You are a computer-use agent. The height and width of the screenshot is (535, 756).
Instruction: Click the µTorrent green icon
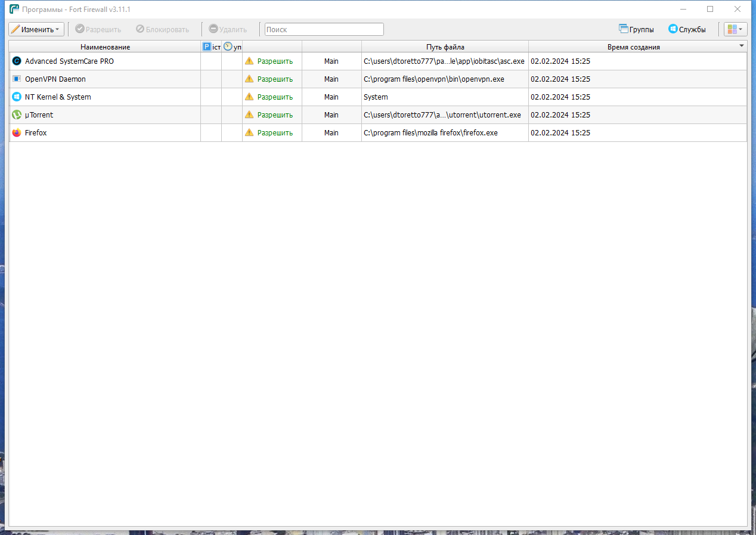point(17,115)
